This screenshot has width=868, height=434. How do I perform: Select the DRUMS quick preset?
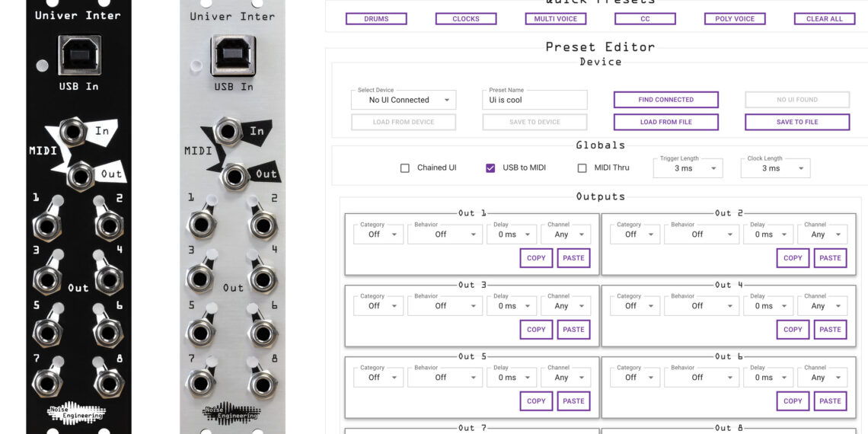pyautogui.click(x=376, y=19)
